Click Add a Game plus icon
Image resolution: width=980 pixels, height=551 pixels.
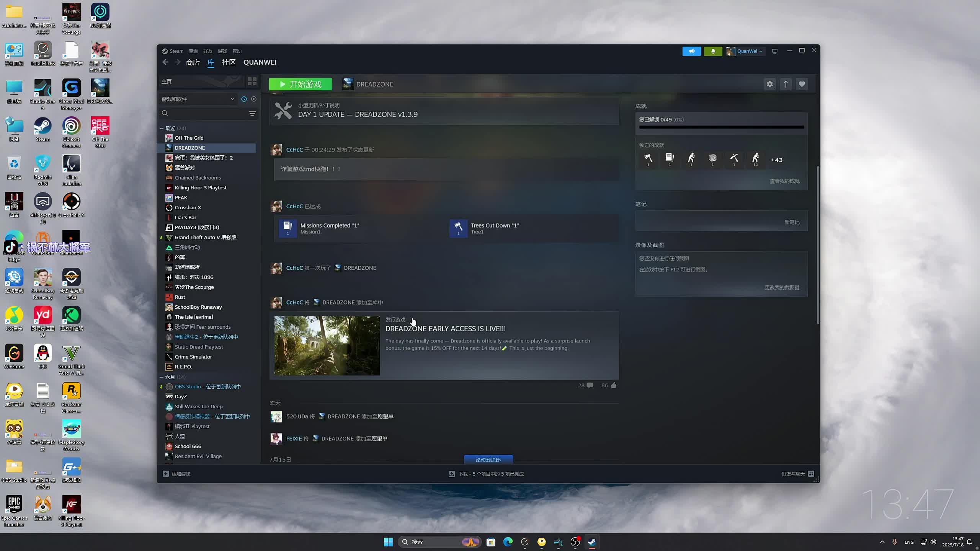(x=166, y=474)
